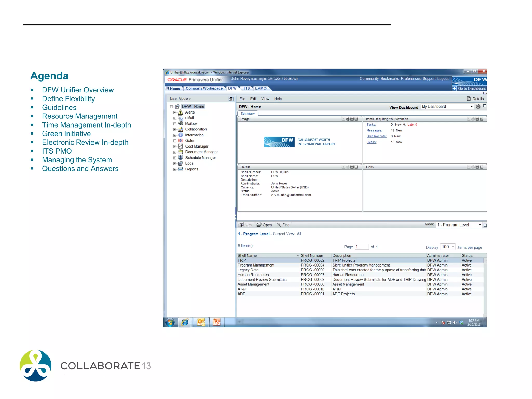Launch PowerPoint from the taskbar
Viewport: 532px width, 399px height.
(217, 322)
